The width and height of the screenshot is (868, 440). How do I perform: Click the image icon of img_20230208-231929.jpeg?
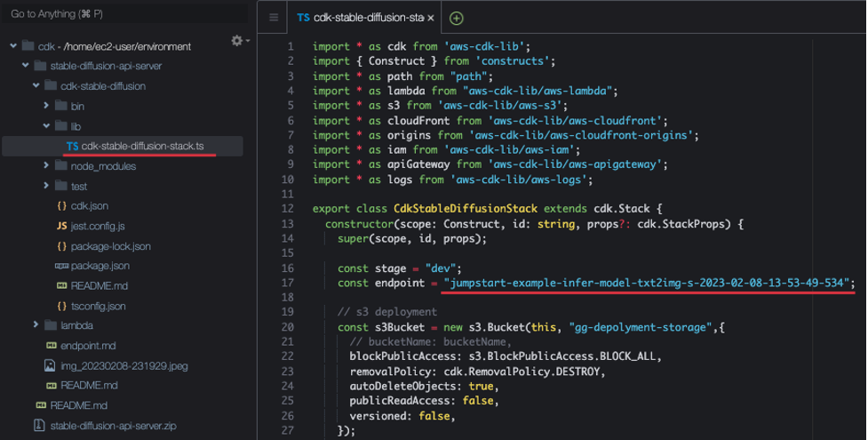(51, 365)
